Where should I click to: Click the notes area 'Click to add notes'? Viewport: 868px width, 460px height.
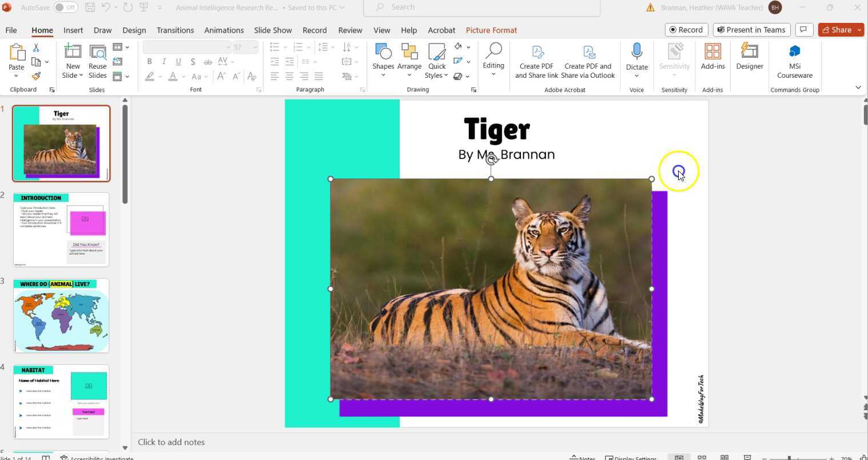(x=171, y=442)
